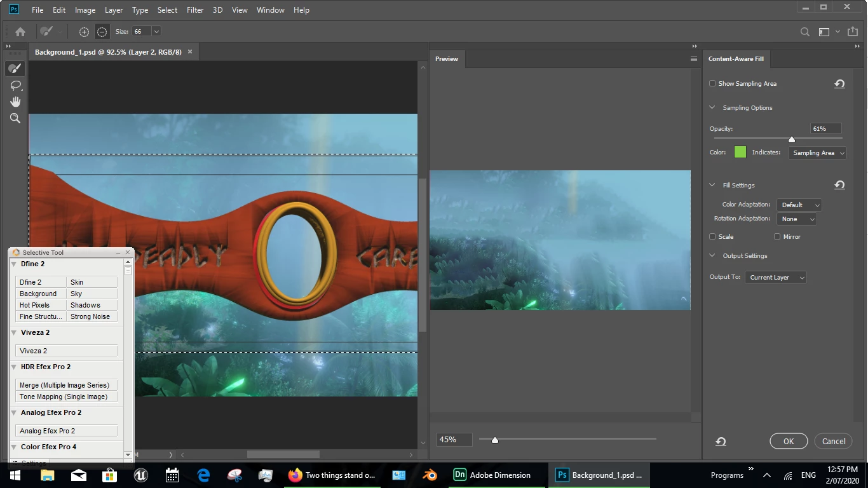The image size is (868, 488).
Task: Collapse the Fill Settings section
Action: (712, 185)
